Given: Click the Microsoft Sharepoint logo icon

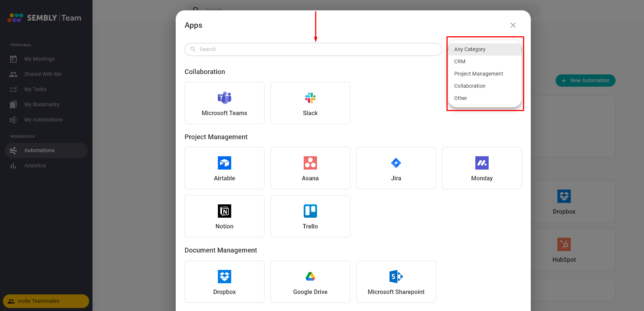Looking at the screenshot, I should (x=396, y=277).
